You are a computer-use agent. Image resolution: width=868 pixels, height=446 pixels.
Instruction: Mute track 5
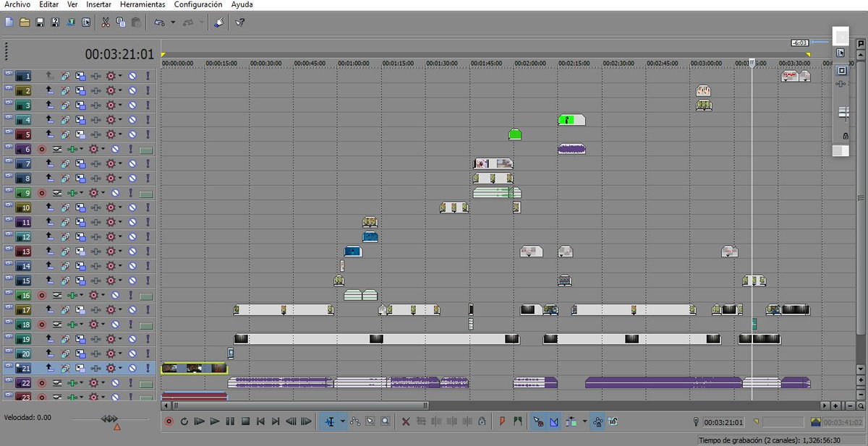pyautogui.click(x=132, y=134)
